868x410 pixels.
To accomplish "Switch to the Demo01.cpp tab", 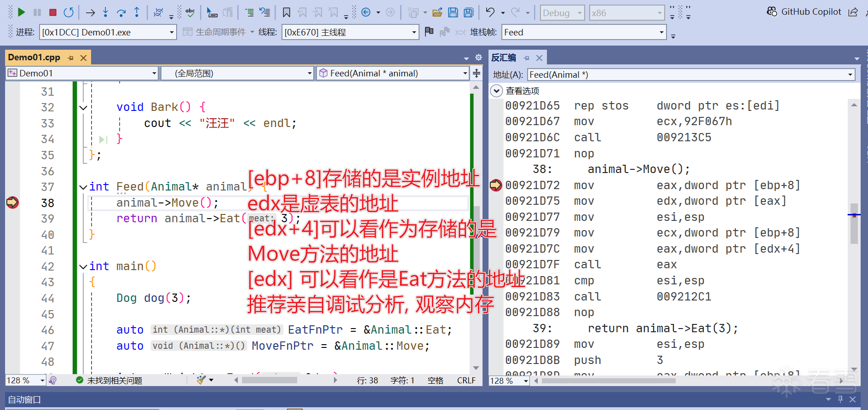I will (x=34, y=58).
